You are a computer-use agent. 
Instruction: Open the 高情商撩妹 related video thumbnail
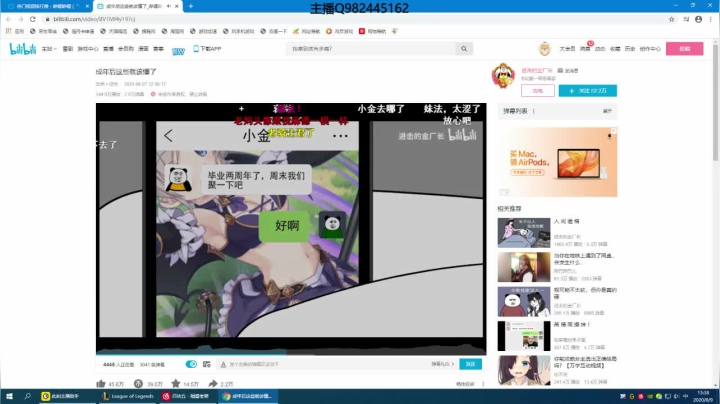(x=523, y=336)
